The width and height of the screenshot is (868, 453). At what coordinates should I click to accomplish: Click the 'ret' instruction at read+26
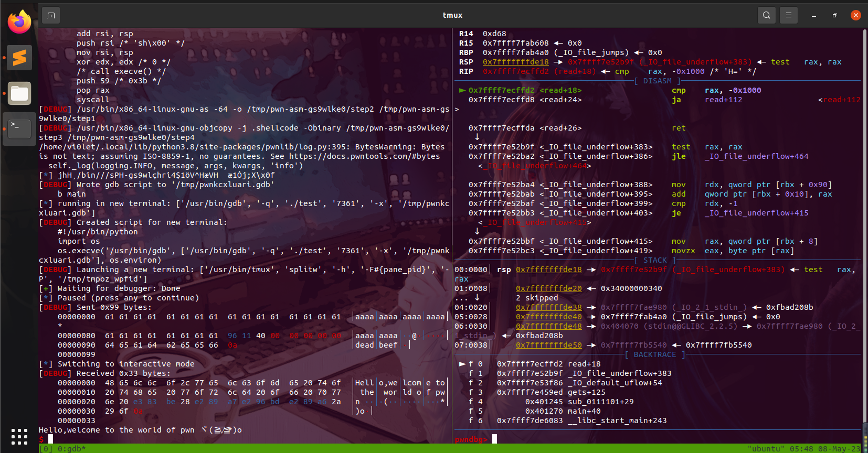(679, 128)
